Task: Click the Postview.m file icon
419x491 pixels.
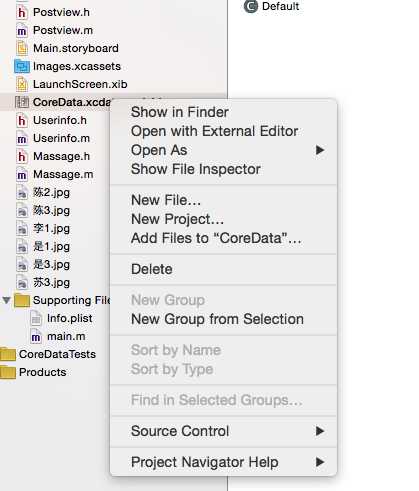Action: pyautogui.click(x=22, y=31)
